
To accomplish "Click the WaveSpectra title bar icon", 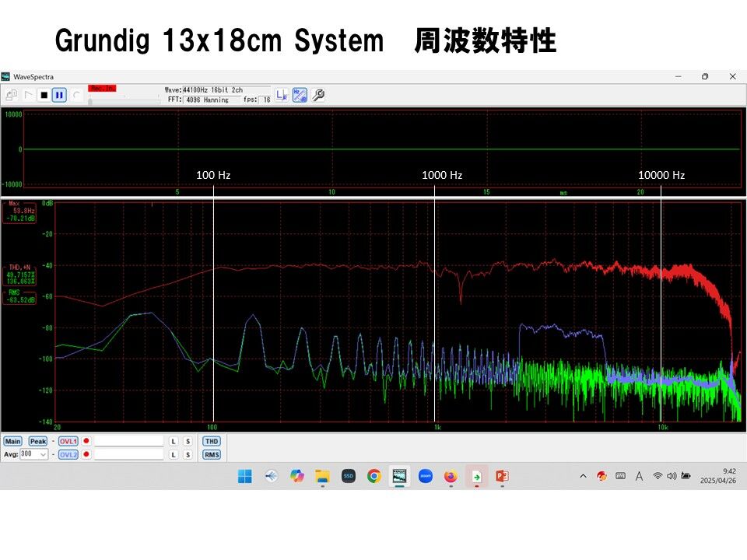I will [x=5, y=77].
